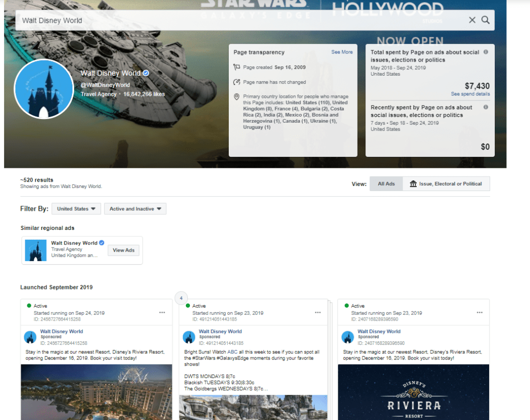
Task: Open the Active and Inactive filter dropdown
Action: tap(135, 208)
